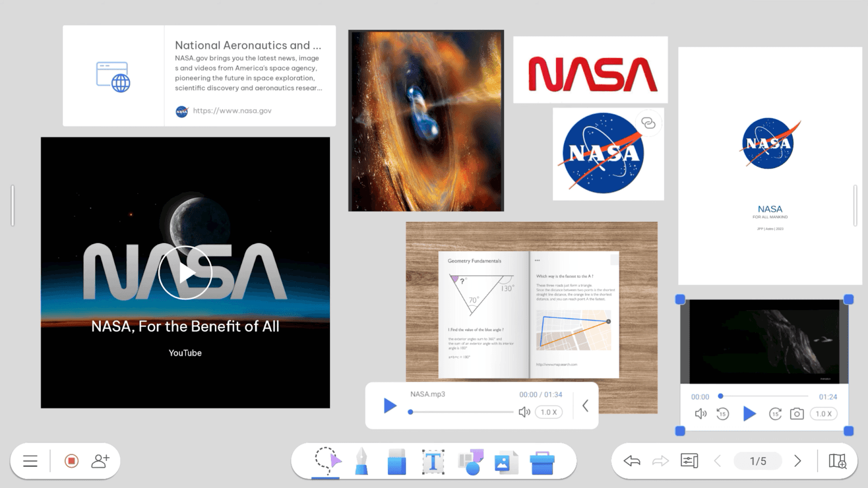
Task: Collapse the NASA.mp3 audio player
Action: click(585, 406)
